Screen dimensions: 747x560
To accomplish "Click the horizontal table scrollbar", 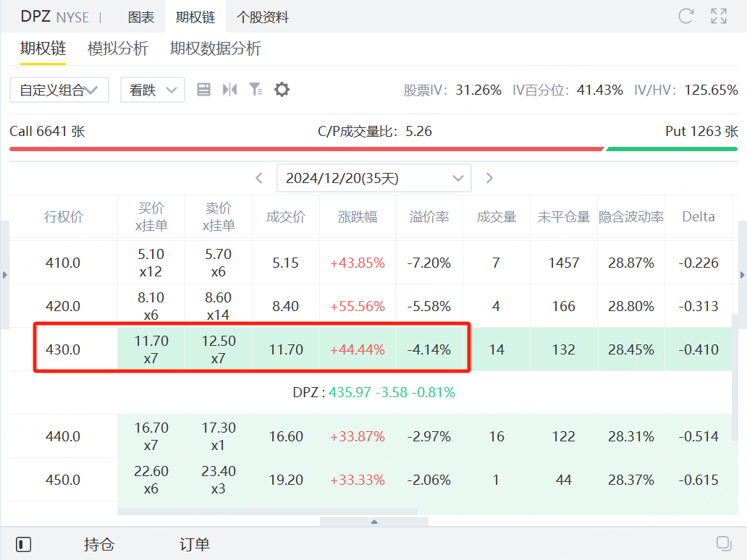I will (267, 512).
